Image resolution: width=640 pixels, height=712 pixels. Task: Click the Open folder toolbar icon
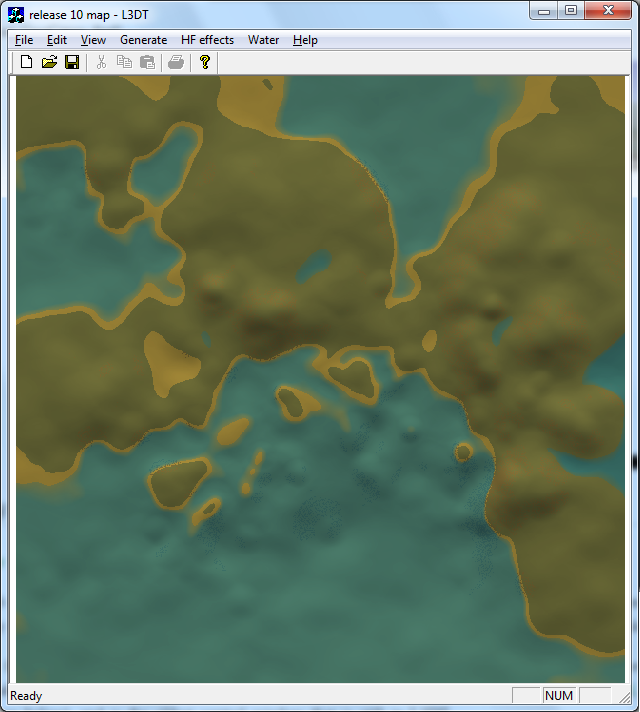(x=49, y=62)
